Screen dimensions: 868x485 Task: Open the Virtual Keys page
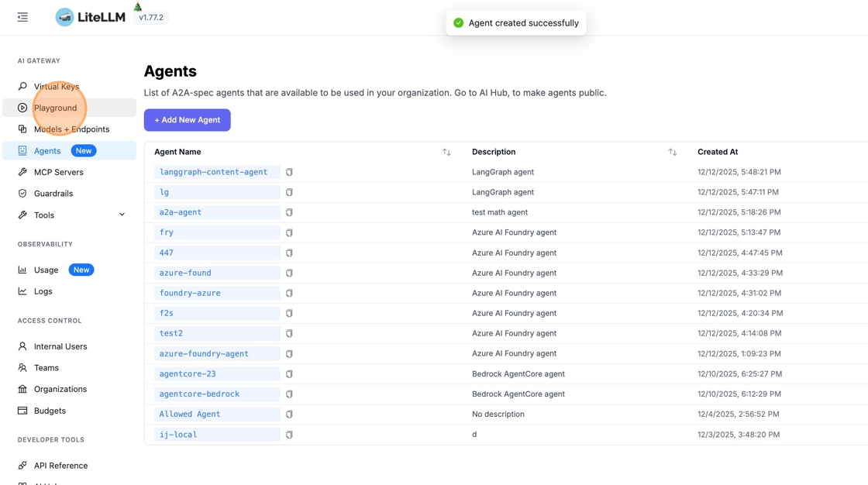click(x=56, y=87)
